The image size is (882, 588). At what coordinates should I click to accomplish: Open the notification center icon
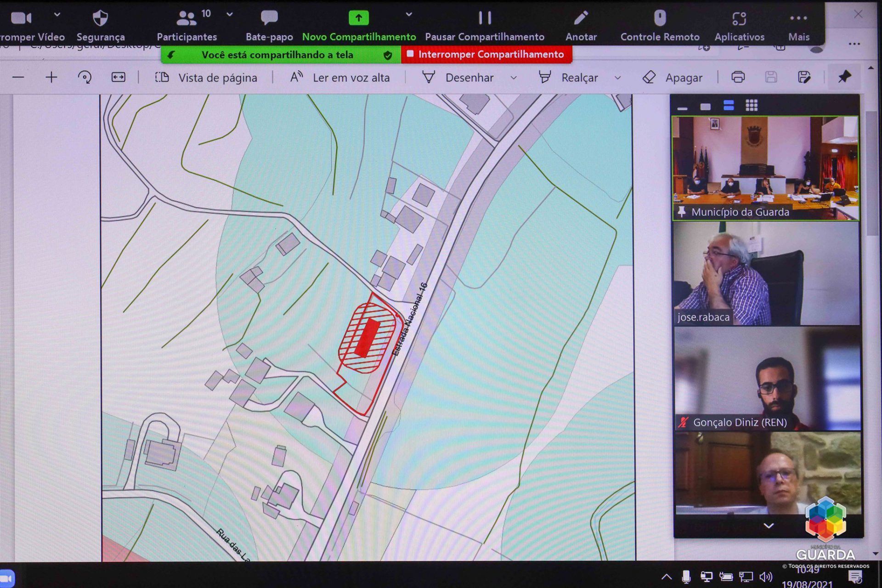(855, 577)
